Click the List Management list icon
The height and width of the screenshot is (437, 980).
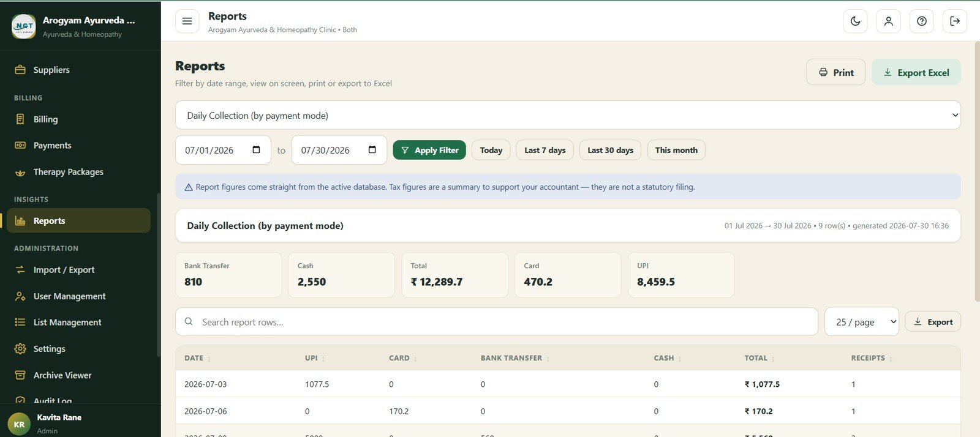(x=20, y=323)
